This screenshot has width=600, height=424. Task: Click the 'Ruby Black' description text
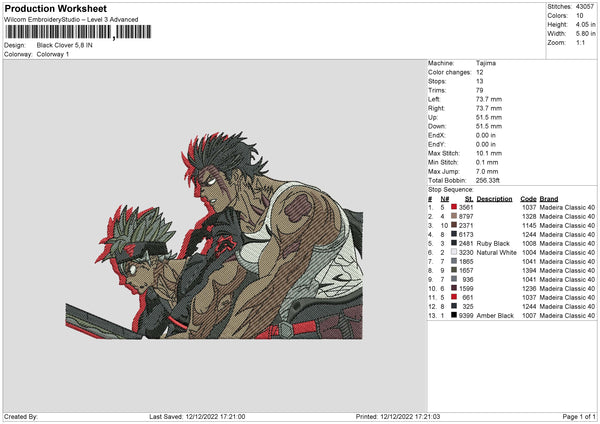[x=493, y=243]
